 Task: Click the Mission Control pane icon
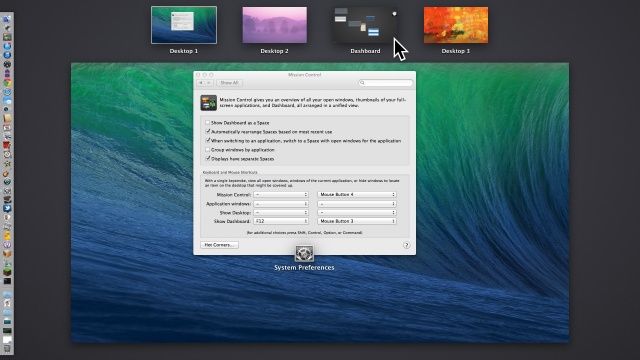pyautogui.click(x=209, y=102)
